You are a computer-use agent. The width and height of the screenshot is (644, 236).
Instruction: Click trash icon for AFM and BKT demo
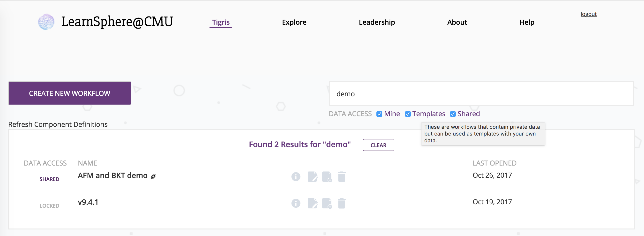[342, 176]
